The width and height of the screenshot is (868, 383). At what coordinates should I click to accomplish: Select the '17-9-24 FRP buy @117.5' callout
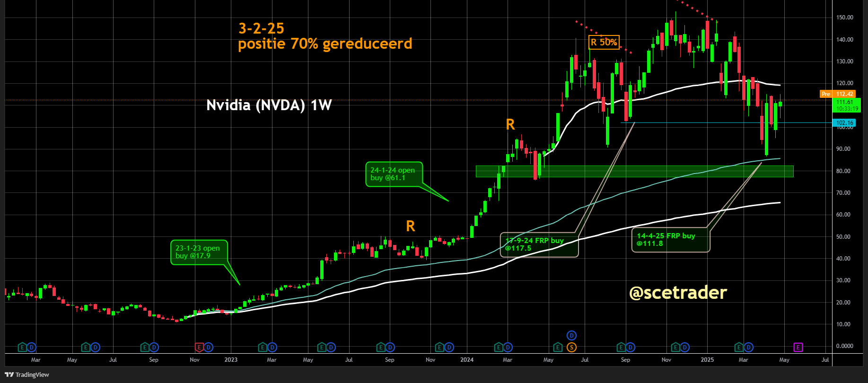pos(539,244)
